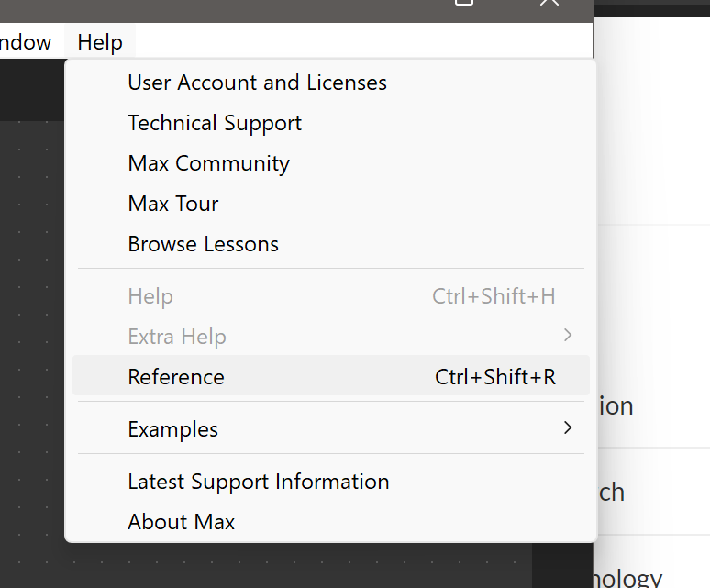Click the Extra Help menu label

click(x=177, y=337)
